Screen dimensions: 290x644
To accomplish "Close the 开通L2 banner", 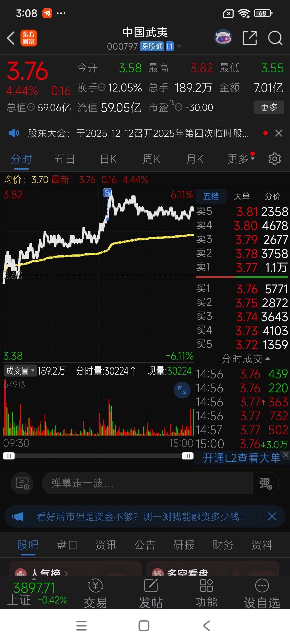I will pyautogui.click(x=286, y=455).
